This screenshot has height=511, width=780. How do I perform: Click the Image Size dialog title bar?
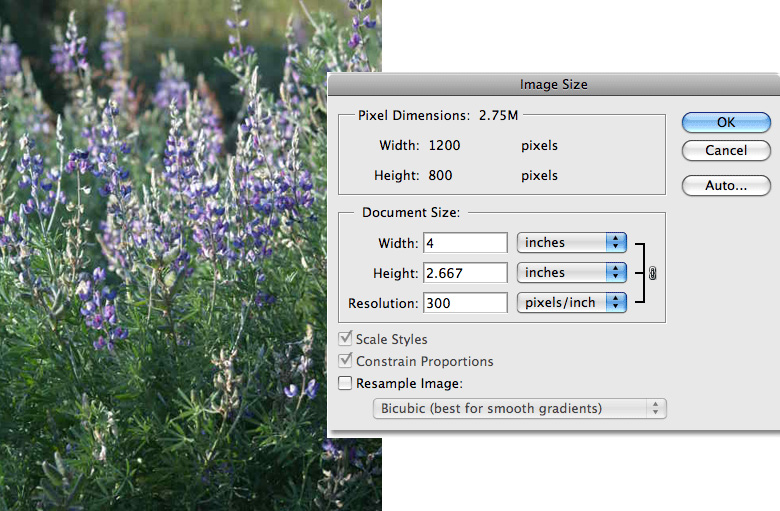(554, 85)
